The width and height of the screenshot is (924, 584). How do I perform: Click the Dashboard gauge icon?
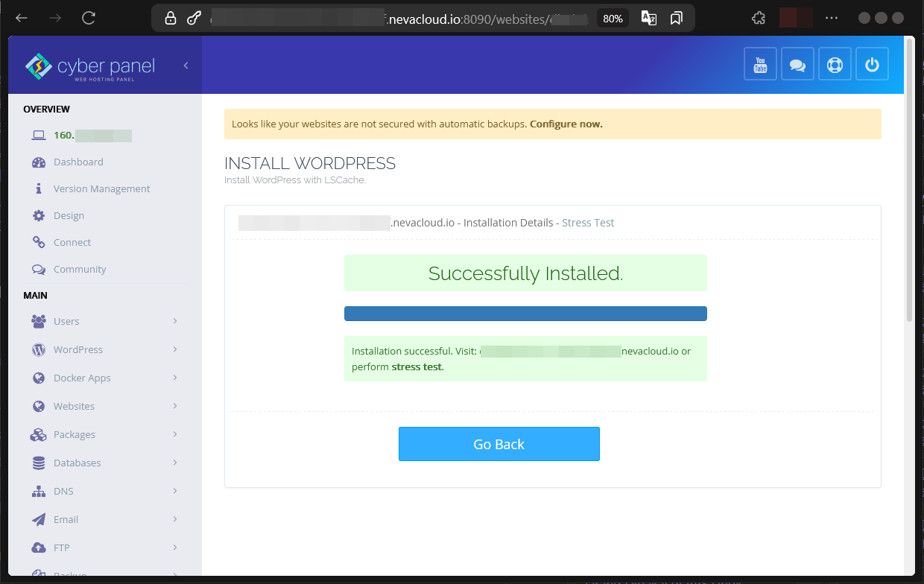[39, 162]
